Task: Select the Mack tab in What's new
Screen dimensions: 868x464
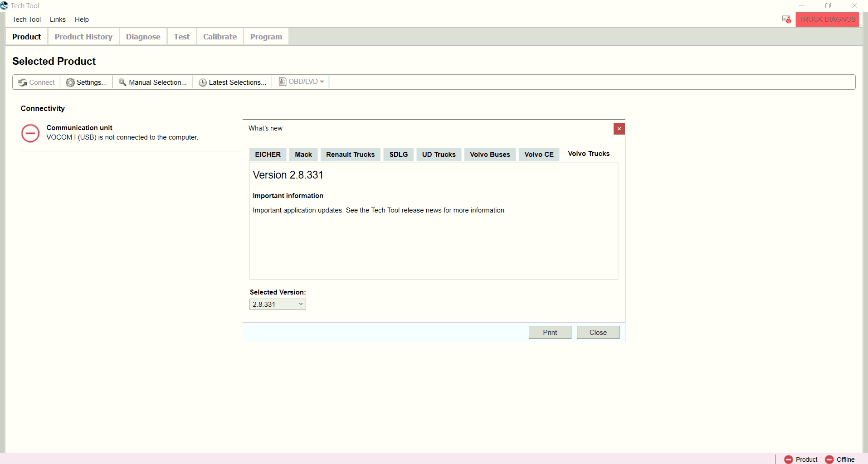Action: pos(303,155)
